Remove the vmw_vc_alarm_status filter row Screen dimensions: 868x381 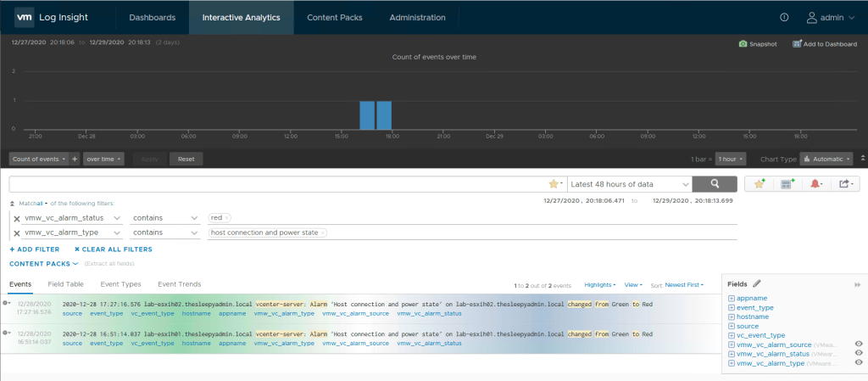tap(16, 218)
